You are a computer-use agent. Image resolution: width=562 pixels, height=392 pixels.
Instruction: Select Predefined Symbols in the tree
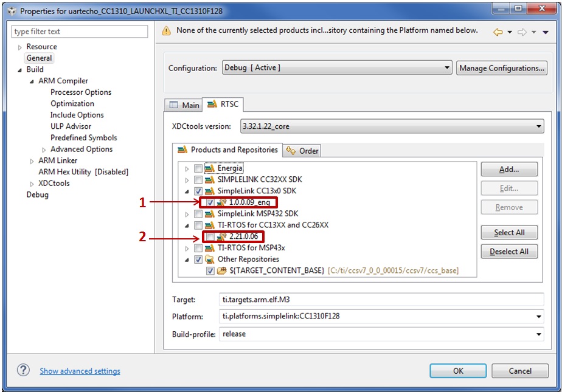point(83,138)
